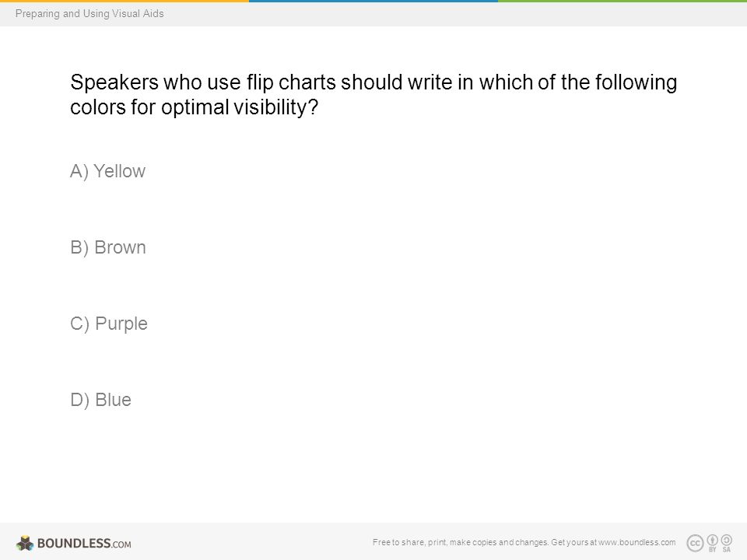
Task: Select answer A) Yellow
Action: [x=107, y=171]
